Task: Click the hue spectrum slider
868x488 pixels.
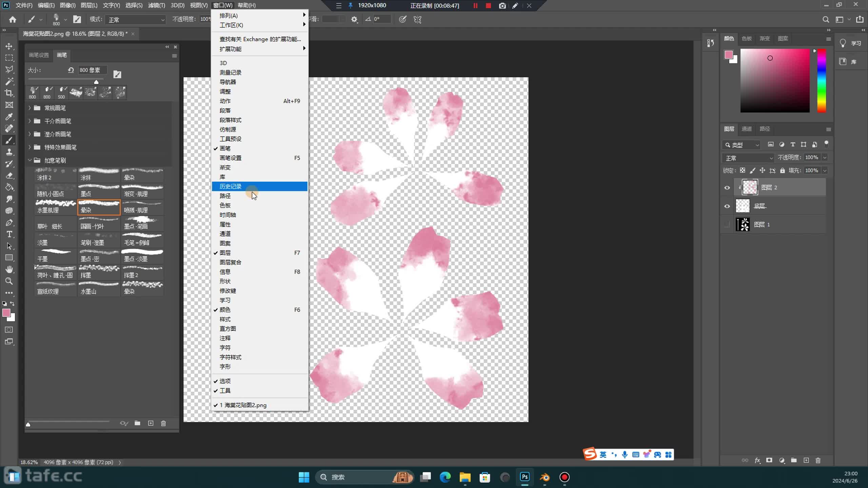Action: pos(822,81)
